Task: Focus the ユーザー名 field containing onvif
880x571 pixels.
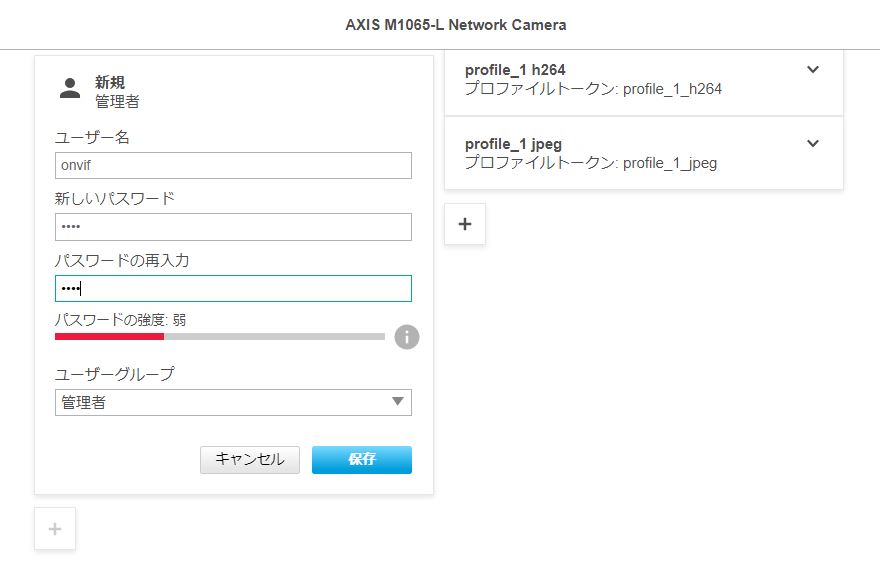Action: (233, 166)
